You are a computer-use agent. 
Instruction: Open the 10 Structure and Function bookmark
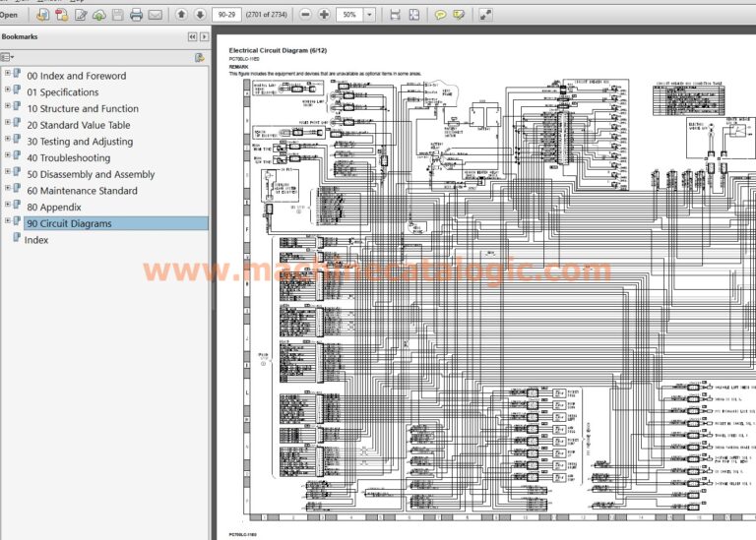(83, 109)
